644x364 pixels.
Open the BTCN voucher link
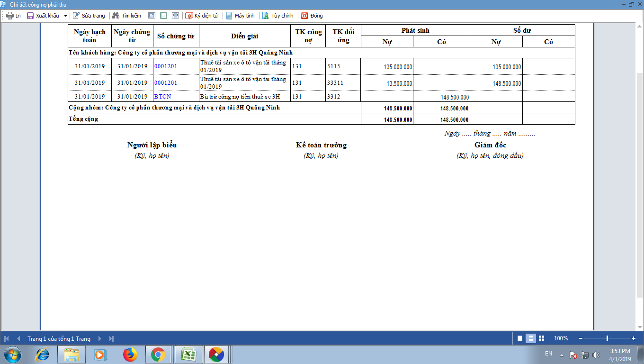pyautogui.click(x=162, y=97)
